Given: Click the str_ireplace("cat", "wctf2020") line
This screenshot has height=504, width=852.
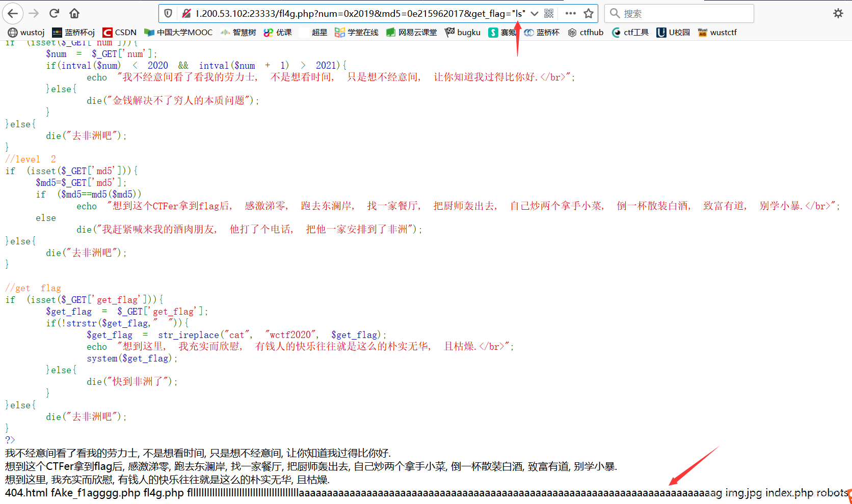Looking at the screenshot, I should point(237,335).
